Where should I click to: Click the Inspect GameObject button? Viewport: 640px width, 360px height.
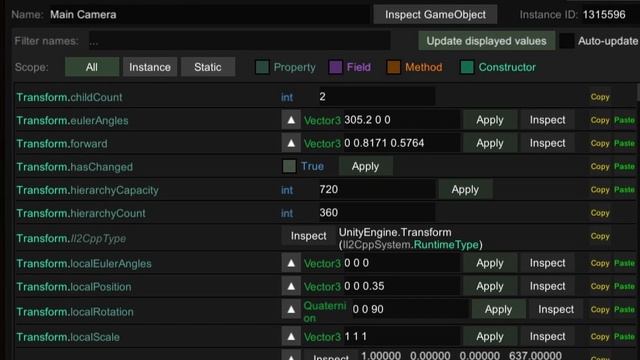pos(435,15)
